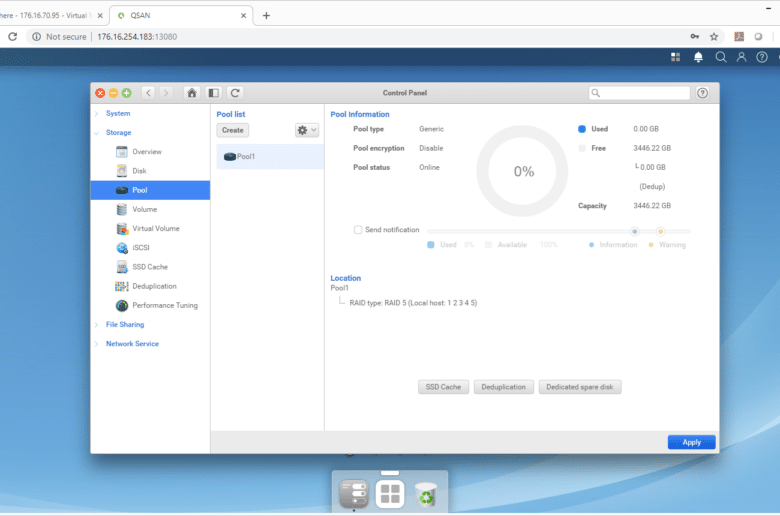Toggle the sidebar panel icon
The height and width of the screenshot is (516, 780).
tap(214, 93)
